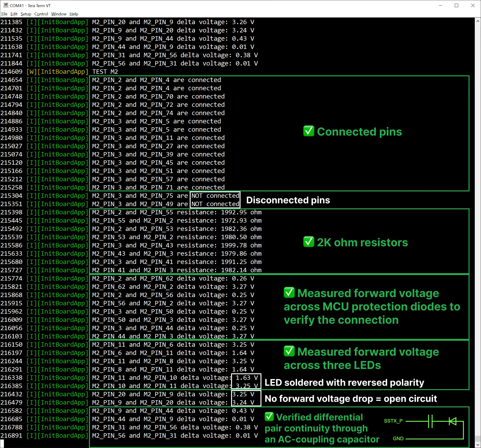Click the M2_PIN_9 and M2_PIN_44 0.43 V line at 216582
Viewport: 481px width, 448px height.
coord(127,411)
